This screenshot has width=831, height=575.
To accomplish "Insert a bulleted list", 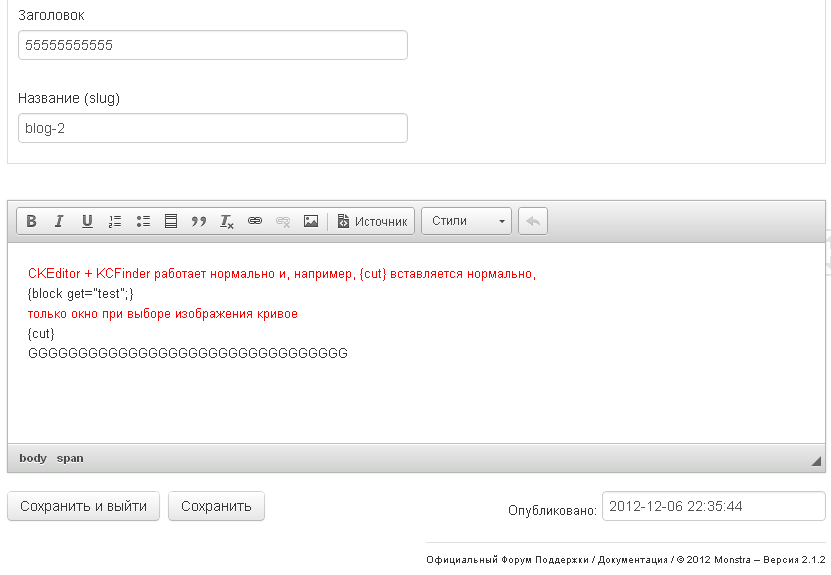I will click(x=143, y=221).
